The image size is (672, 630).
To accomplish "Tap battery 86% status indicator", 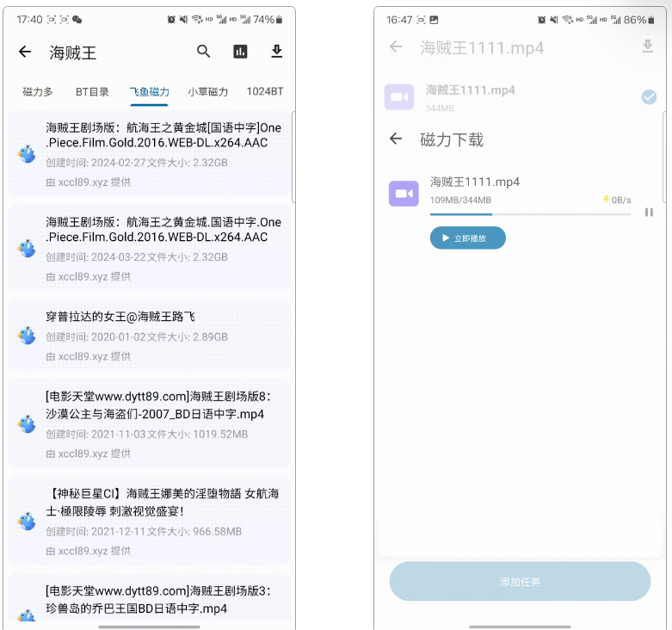I will [x=638, y=20].
